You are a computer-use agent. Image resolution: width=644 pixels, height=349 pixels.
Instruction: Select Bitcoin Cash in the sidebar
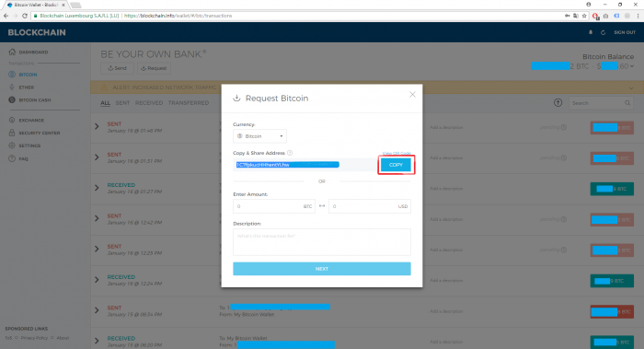coord(35,100)
